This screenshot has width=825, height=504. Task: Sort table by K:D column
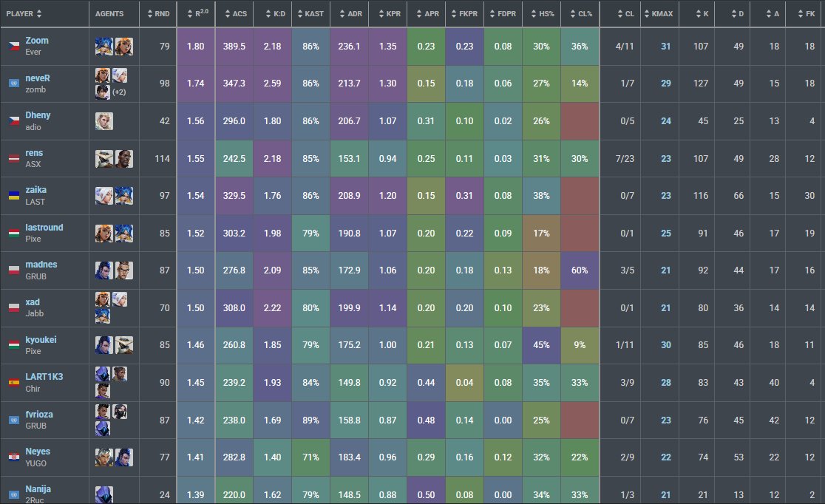click(275, 14)
